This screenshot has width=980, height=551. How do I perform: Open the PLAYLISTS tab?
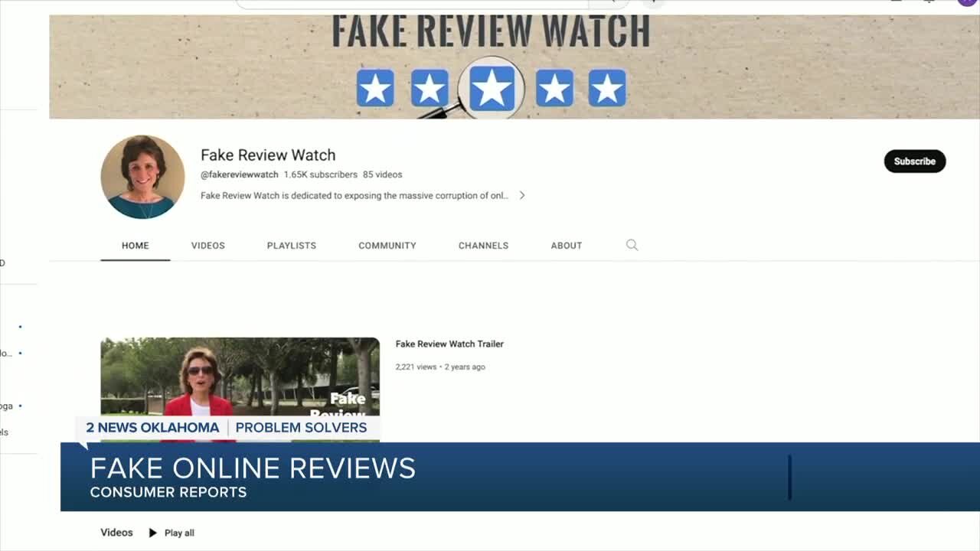[x=292, y=246]
